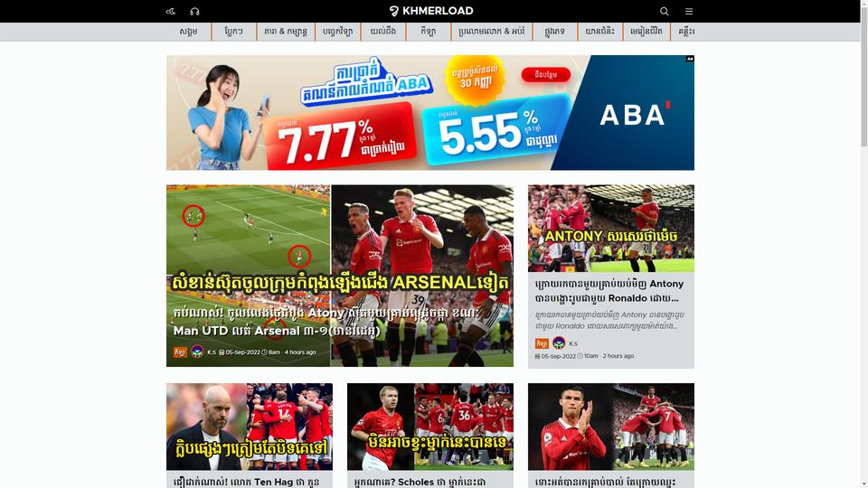Screen dimensions: 868x488
Task: Open the Ten Hag article thumbnail
Action: click(x=250, y=427)
